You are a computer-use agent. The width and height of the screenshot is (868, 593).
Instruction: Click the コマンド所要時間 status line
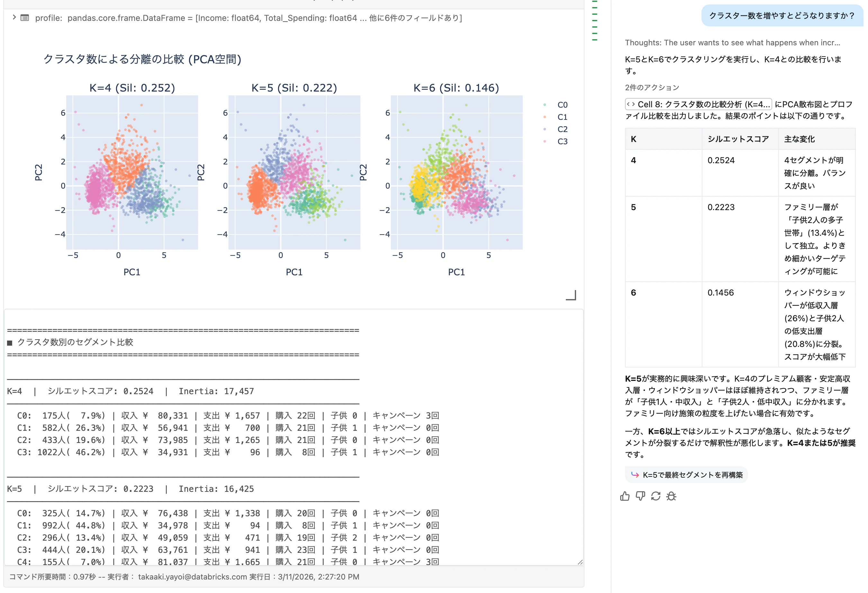[x=184, y=577]
